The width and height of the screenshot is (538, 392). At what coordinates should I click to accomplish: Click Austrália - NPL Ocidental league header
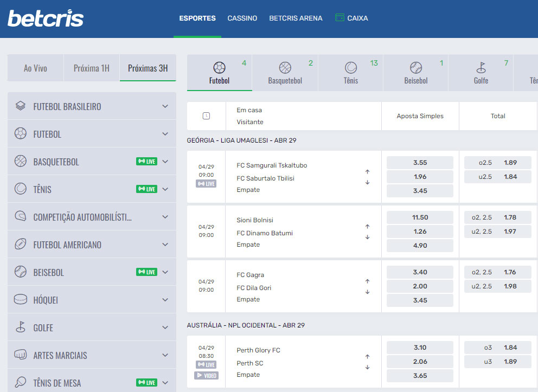point(246,325)
